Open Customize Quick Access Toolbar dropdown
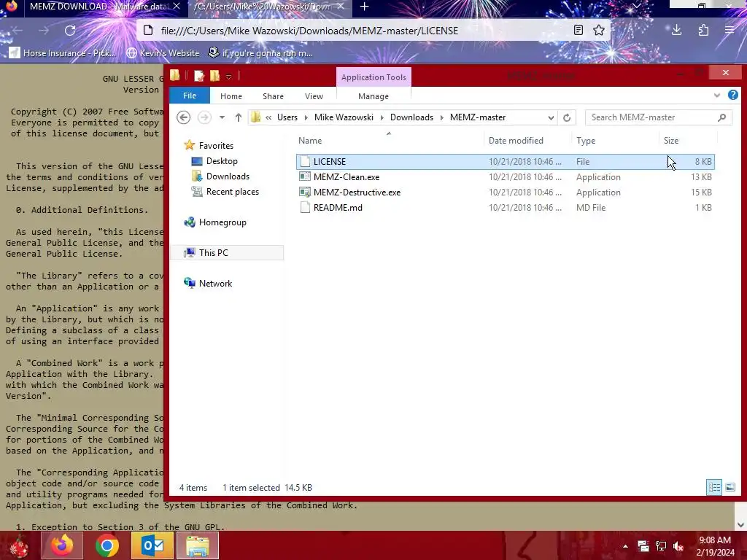 point(228,76)
